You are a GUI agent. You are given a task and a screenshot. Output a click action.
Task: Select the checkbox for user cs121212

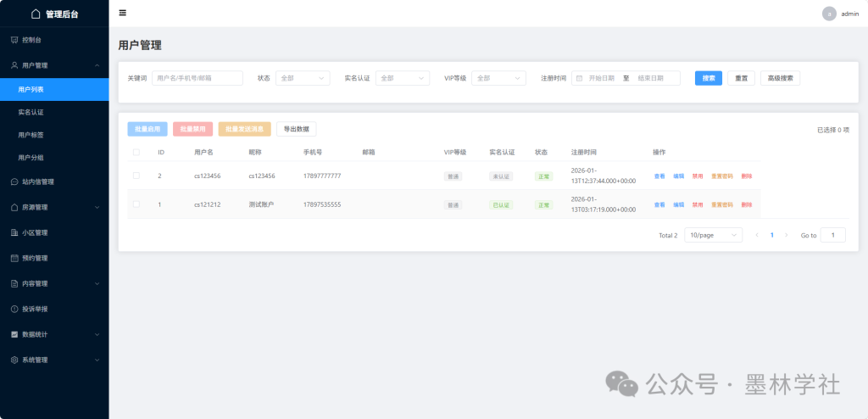pos(136,204)
